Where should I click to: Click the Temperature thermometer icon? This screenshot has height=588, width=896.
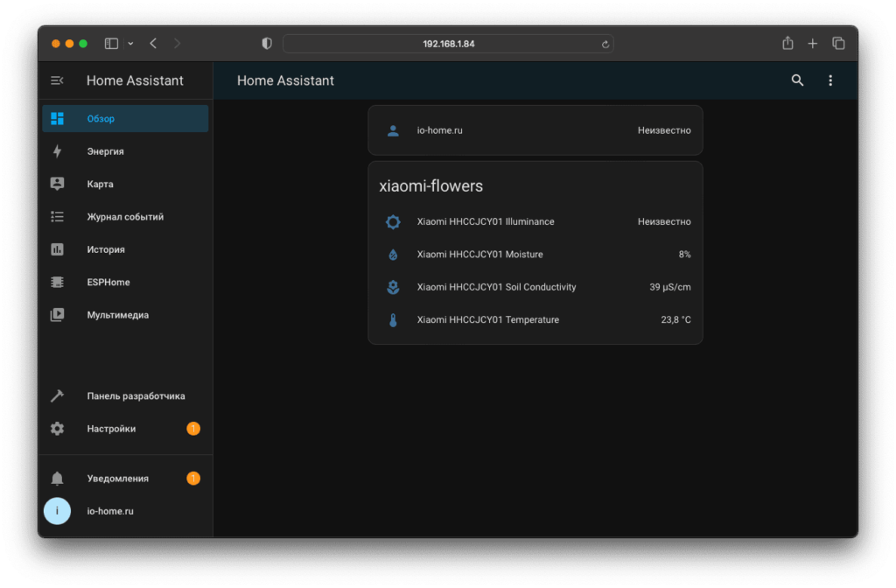coord(393,320)
